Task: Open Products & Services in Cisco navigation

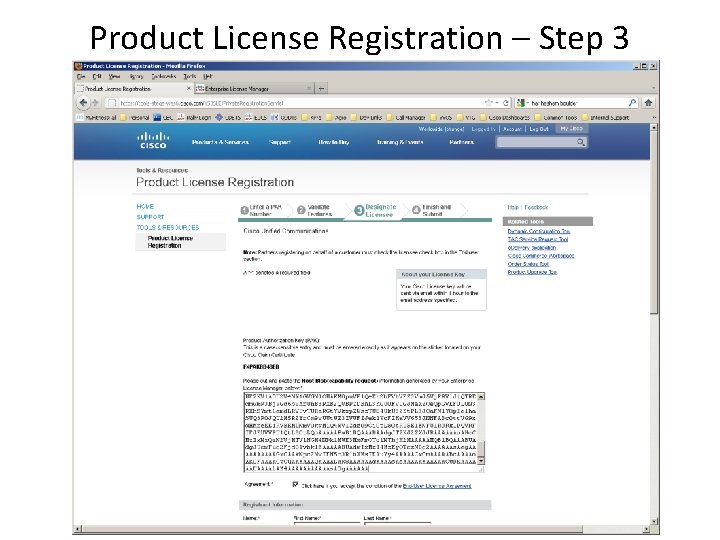Action: 220,142
